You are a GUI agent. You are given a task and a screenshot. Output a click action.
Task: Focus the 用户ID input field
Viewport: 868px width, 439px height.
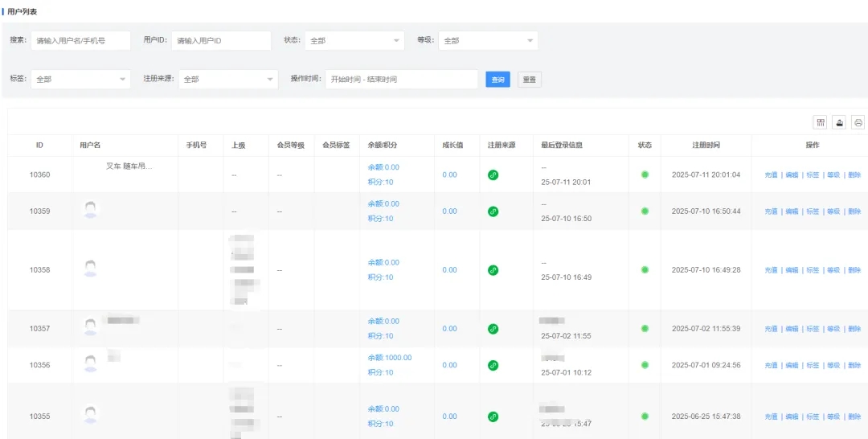click(221, 40)
